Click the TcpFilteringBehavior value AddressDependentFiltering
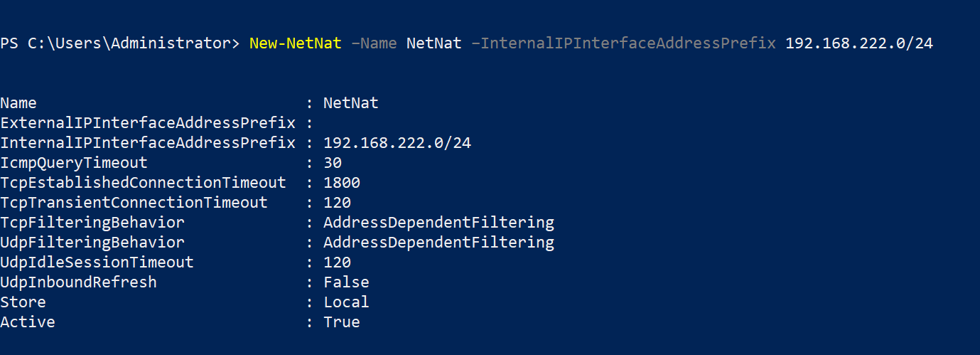The image size is (980, 355). [438, 223]
